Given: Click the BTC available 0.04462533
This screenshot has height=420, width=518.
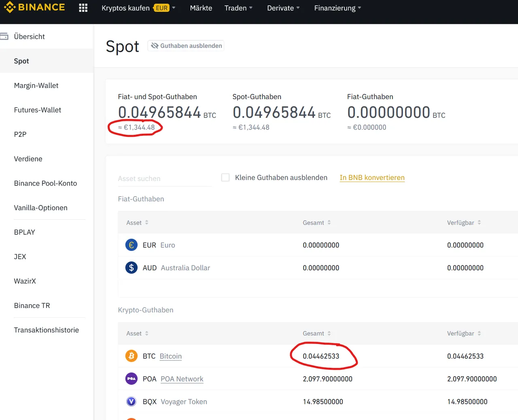Looking at the screenshot, I should [465, 356].
